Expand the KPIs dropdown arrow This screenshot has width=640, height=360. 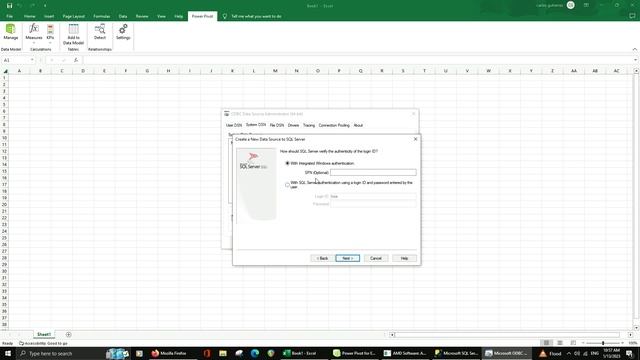point(50,42)
